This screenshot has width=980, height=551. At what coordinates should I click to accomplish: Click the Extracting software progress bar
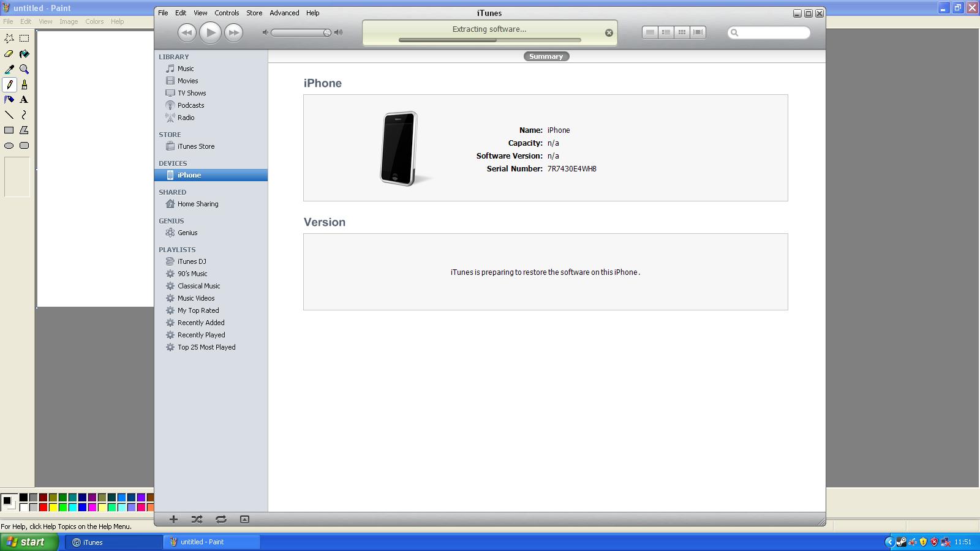[489, 40]
